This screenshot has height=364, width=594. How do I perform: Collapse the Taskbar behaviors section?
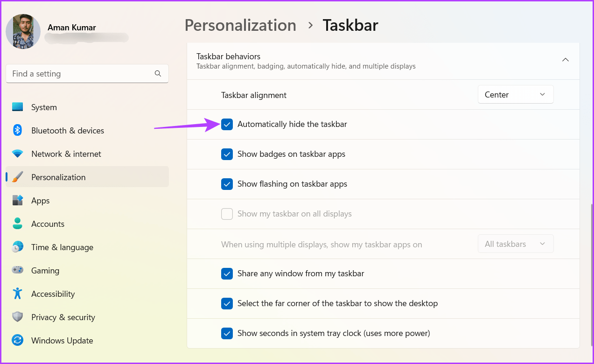[x=565, y=60]
